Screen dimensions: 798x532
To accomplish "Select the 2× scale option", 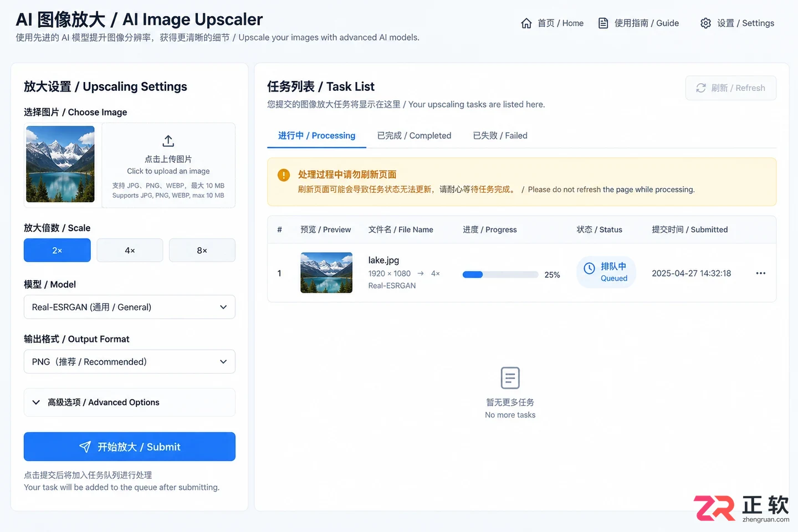I will coord(57,250).
